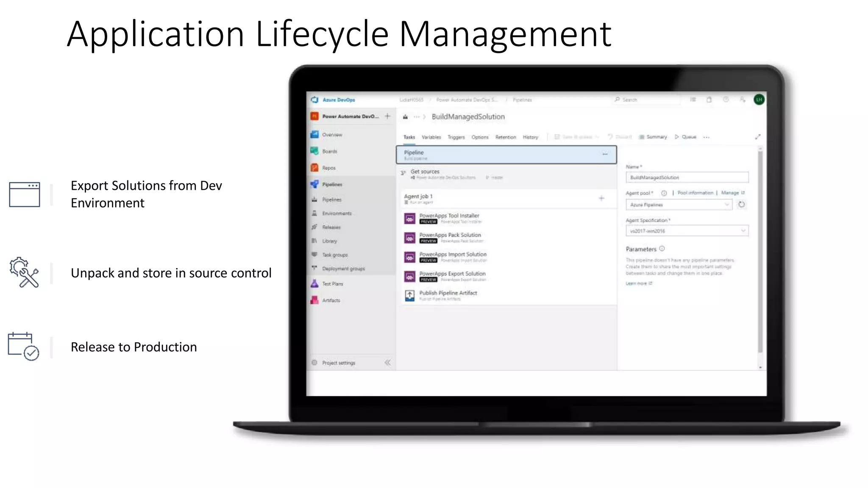Click the Power Automate DevOps breadcrumb
The image size is (868, 488).
click(467, 100)
